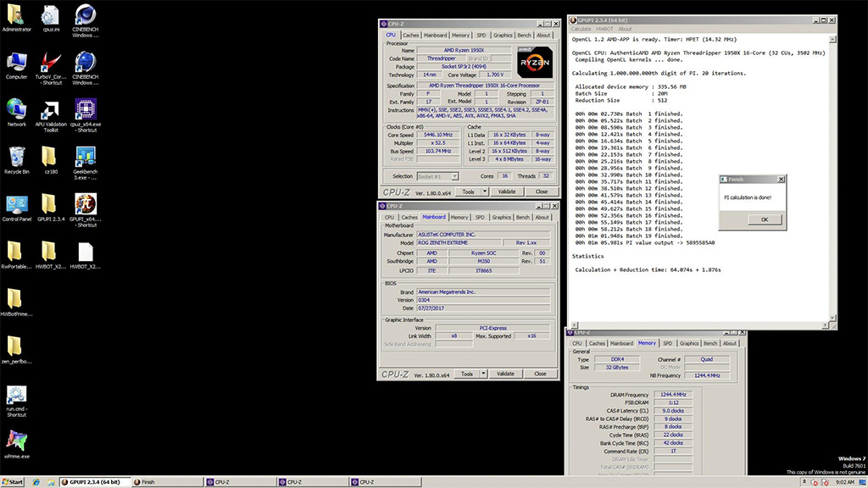Select the CINEBENCH shortcut beside cpuz.ini

(86, 21)
